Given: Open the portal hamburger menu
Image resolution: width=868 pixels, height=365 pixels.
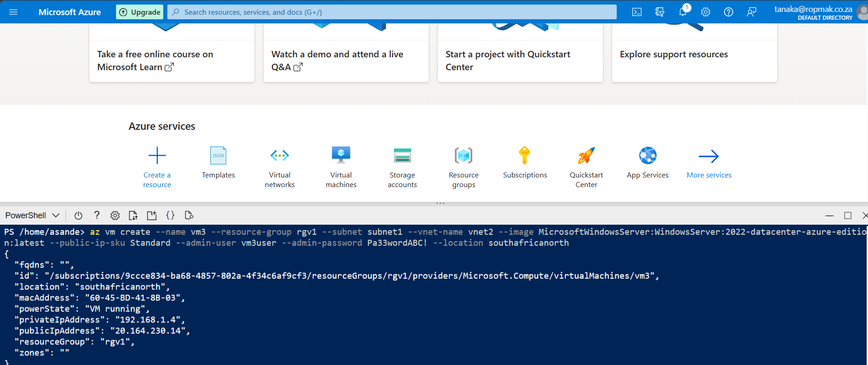Looking at the screenshot, I should click(13, 12).
